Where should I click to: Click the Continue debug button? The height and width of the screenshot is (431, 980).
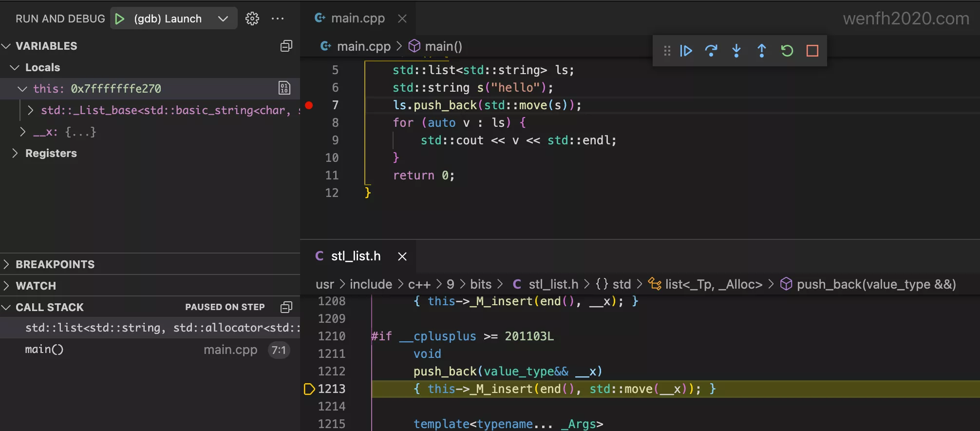(x=686, y=51)
